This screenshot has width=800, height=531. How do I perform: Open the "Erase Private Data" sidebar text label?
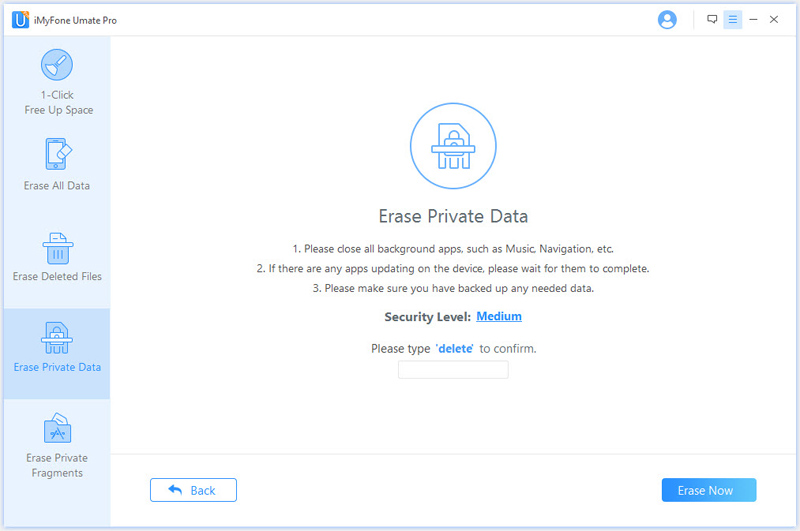57,367
